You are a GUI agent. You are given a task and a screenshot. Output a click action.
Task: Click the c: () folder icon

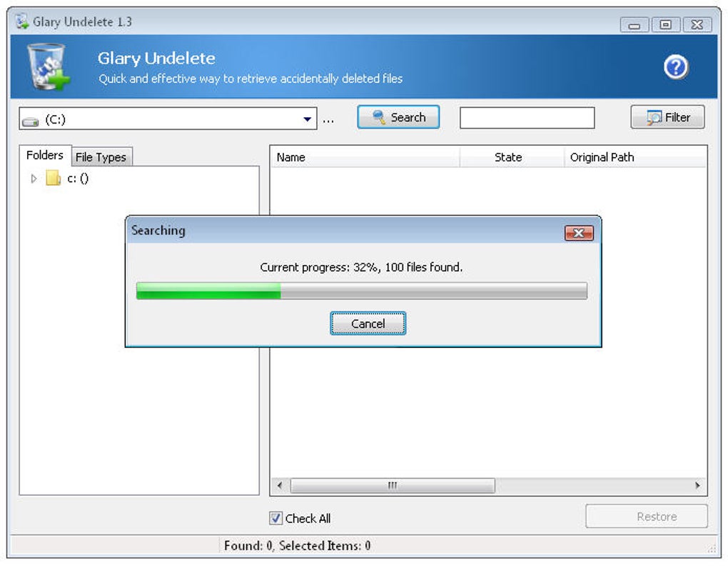(53, 178)
